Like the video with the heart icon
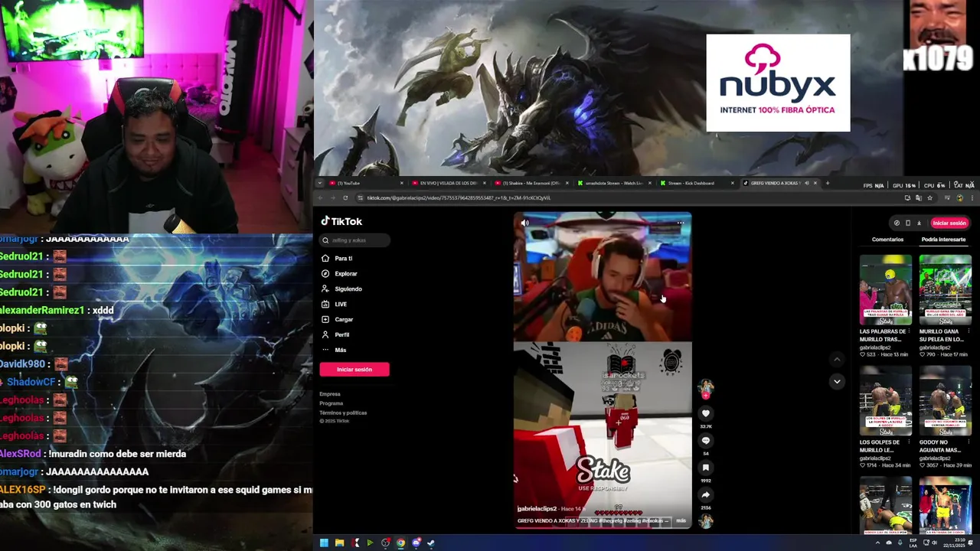 click(706, 413)
